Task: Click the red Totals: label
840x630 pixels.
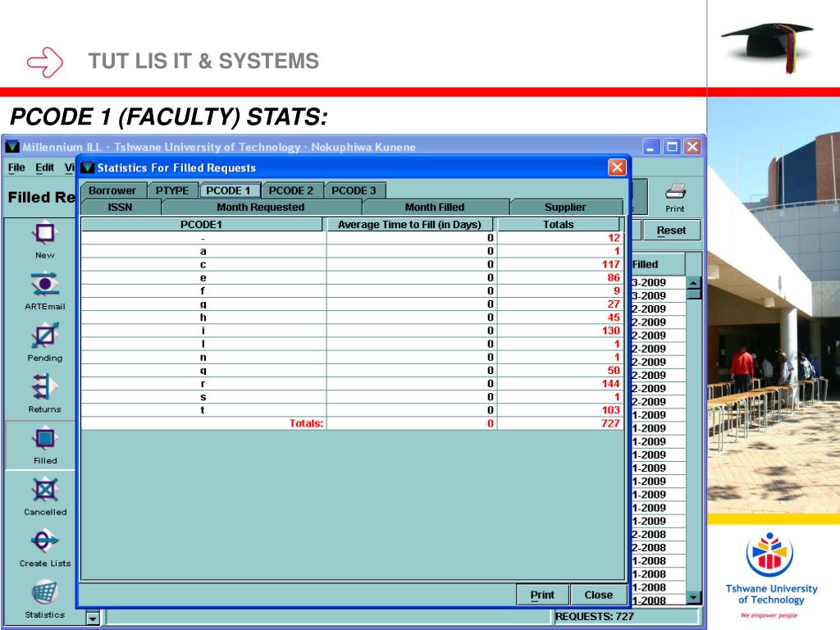Action: click(307, 423)
